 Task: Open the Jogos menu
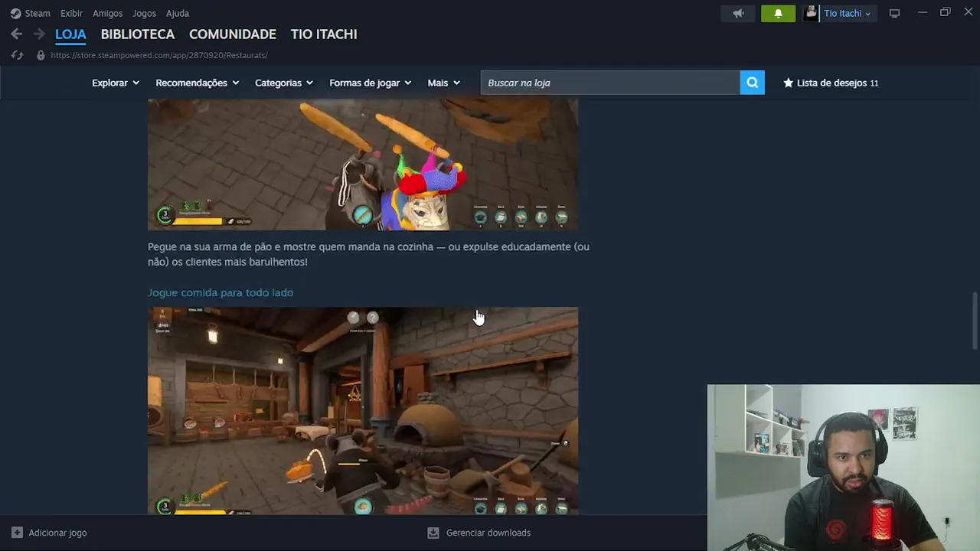coord(144,13)
